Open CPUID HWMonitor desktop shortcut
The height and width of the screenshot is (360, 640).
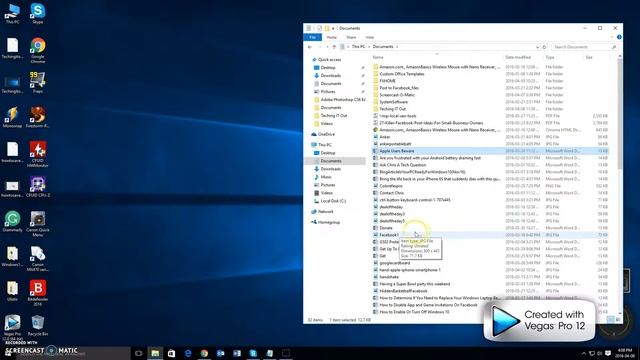[x=38, y=154]
